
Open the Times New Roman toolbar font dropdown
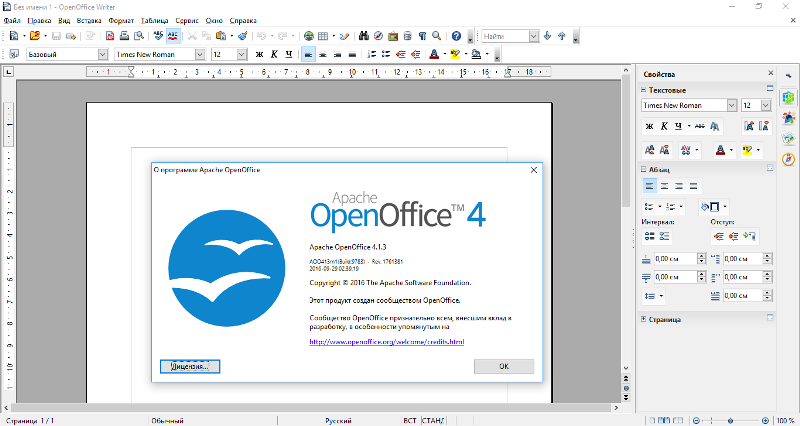coord(200,54)
